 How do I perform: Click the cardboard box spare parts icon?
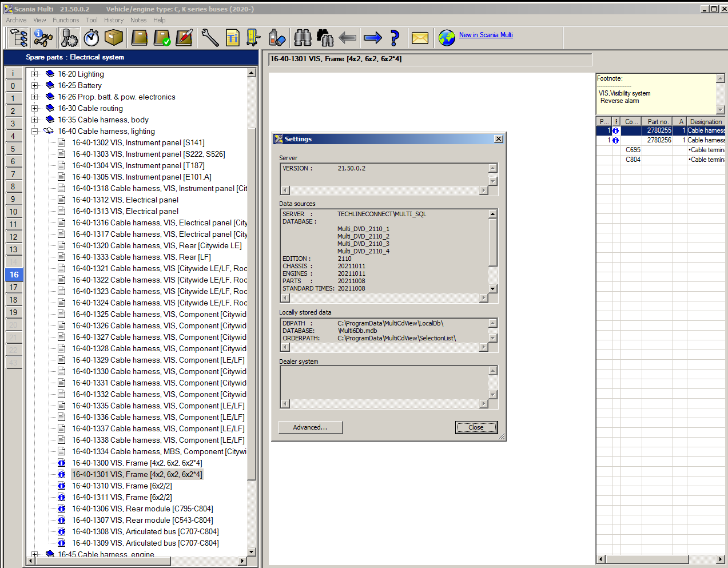[114, 38]
